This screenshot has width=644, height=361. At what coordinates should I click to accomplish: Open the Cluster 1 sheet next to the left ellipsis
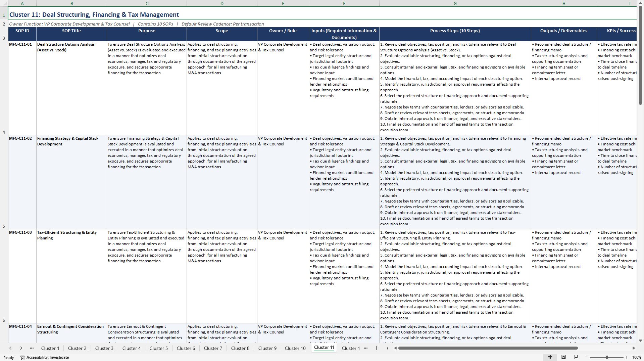(x=50, y=348)
